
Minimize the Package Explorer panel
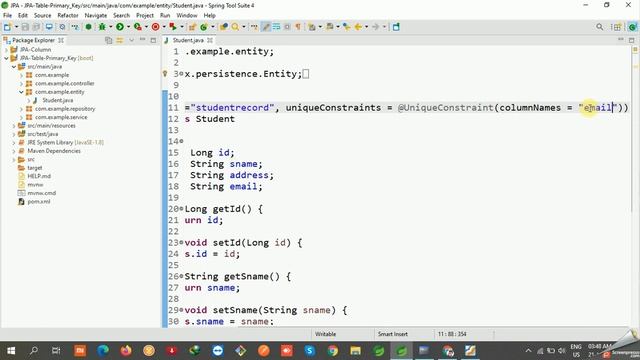[142, 40]
